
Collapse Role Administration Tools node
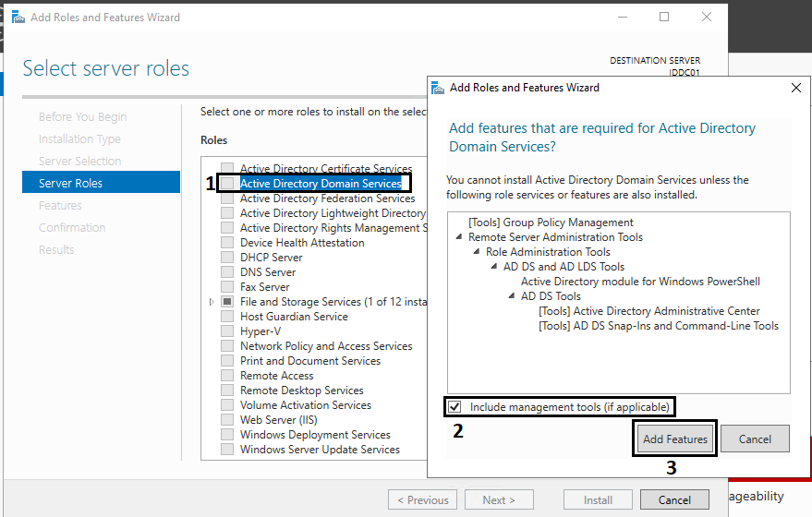click(477, 251)
